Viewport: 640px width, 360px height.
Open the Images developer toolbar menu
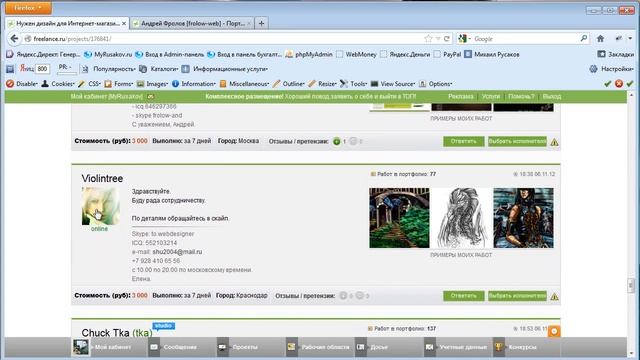click(x=152, y=84)
